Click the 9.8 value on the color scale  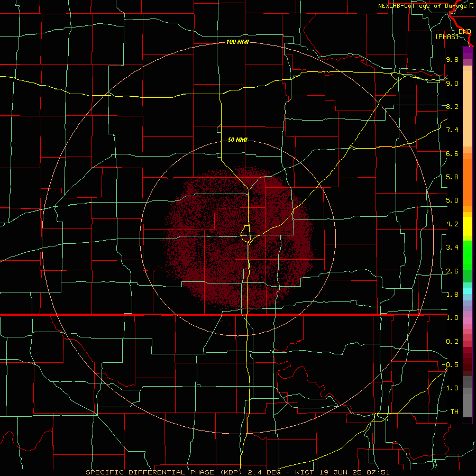452,59
